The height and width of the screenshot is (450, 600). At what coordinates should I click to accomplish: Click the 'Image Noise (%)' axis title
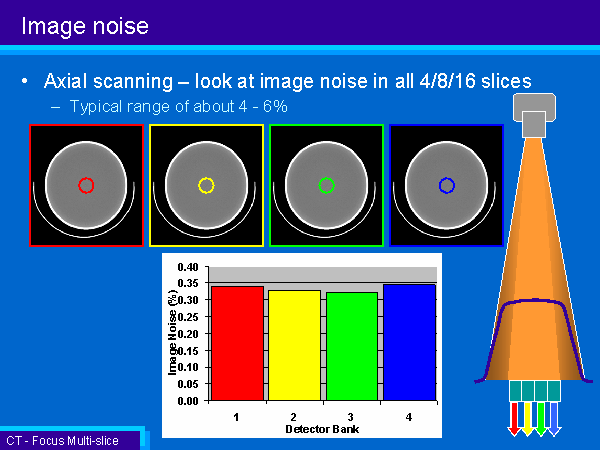click(173, 332)
